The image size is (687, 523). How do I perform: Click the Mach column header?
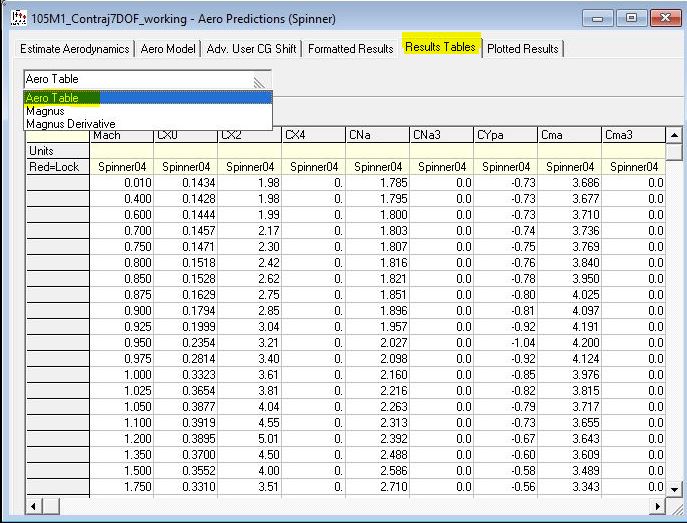point(121,135)
